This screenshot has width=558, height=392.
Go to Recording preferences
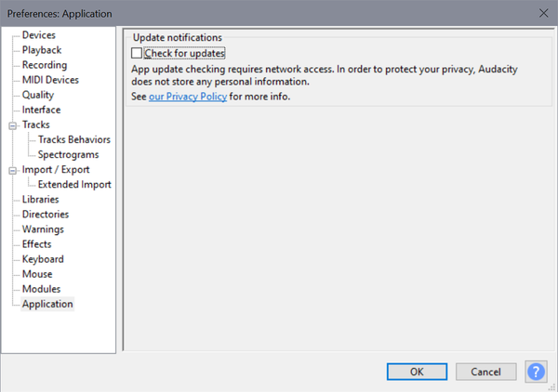coord(45,65)
